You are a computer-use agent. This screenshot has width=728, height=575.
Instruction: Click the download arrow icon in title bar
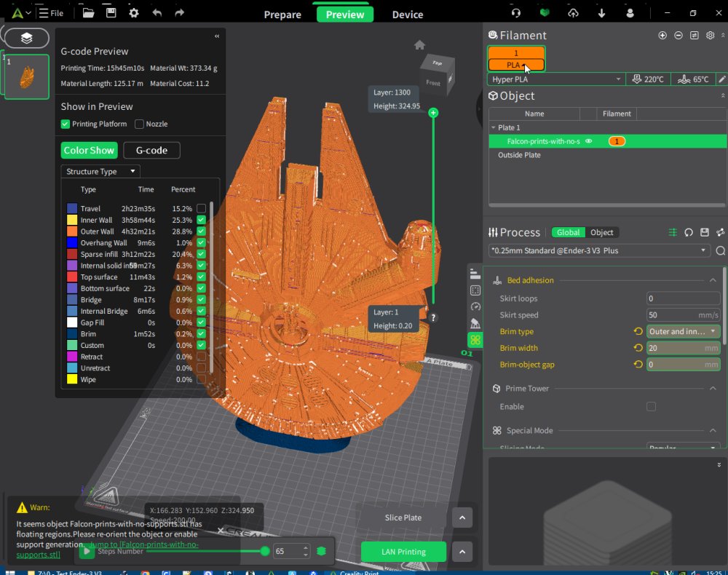click(602, 13)
